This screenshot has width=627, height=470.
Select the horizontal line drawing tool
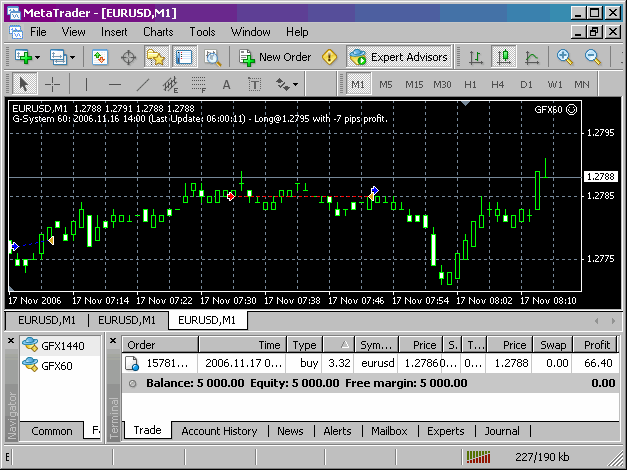115,84
